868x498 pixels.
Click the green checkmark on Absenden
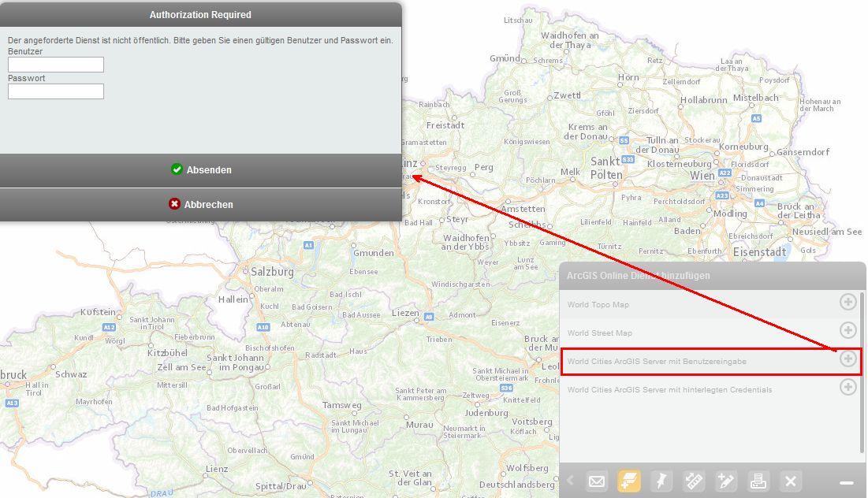177,169
